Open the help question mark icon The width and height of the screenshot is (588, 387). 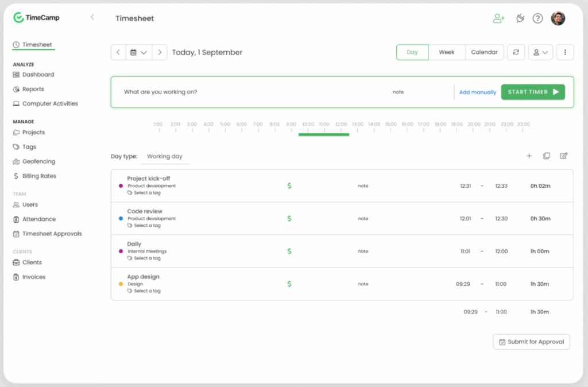click(x=537, y=18)
